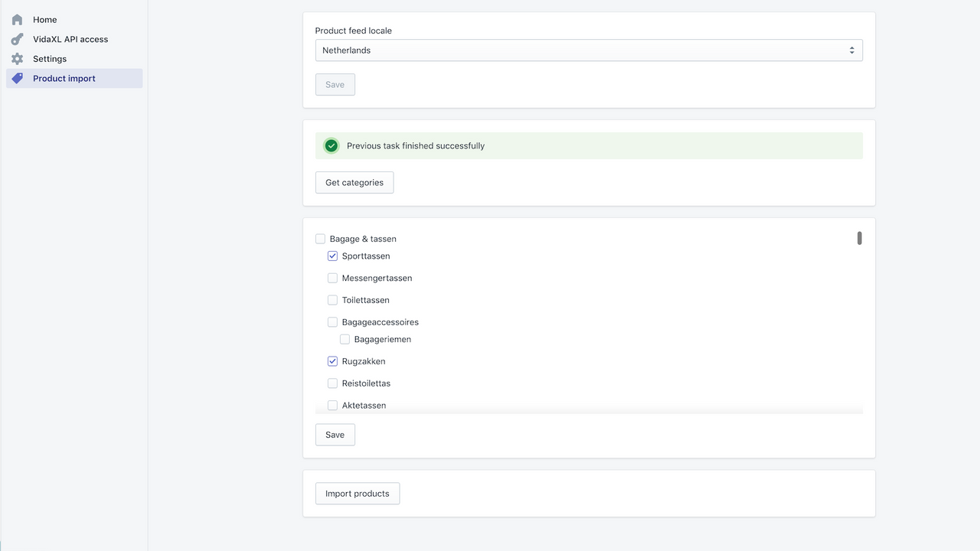This screenshot has height=551, width=980.
Task: Click the Product import tag icon
Action: (17, 77)
